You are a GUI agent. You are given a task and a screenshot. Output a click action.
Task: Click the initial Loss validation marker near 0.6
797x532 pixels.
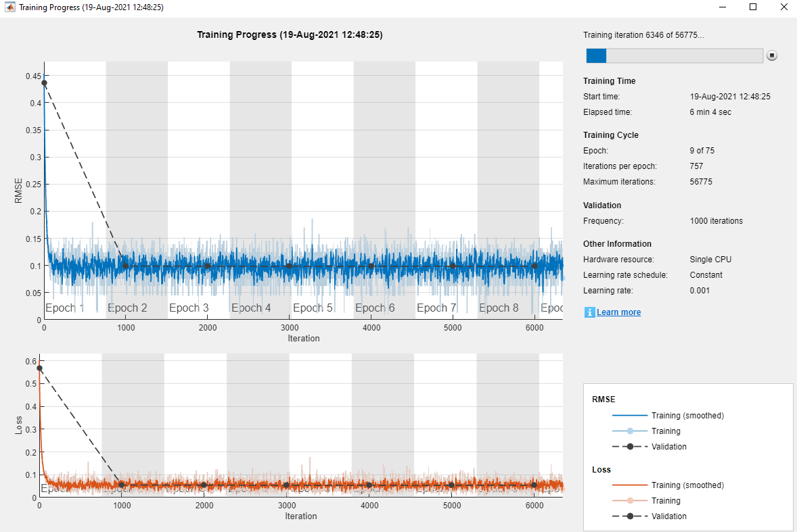pyautogui.click(x=40, y=368)
